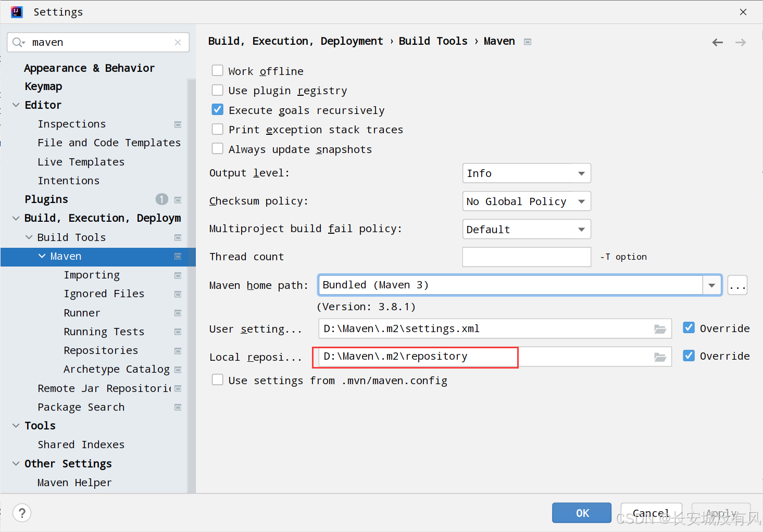Uncheck Execute goals recursively
The height and width of the screenshot is (532, 763).
218,109
